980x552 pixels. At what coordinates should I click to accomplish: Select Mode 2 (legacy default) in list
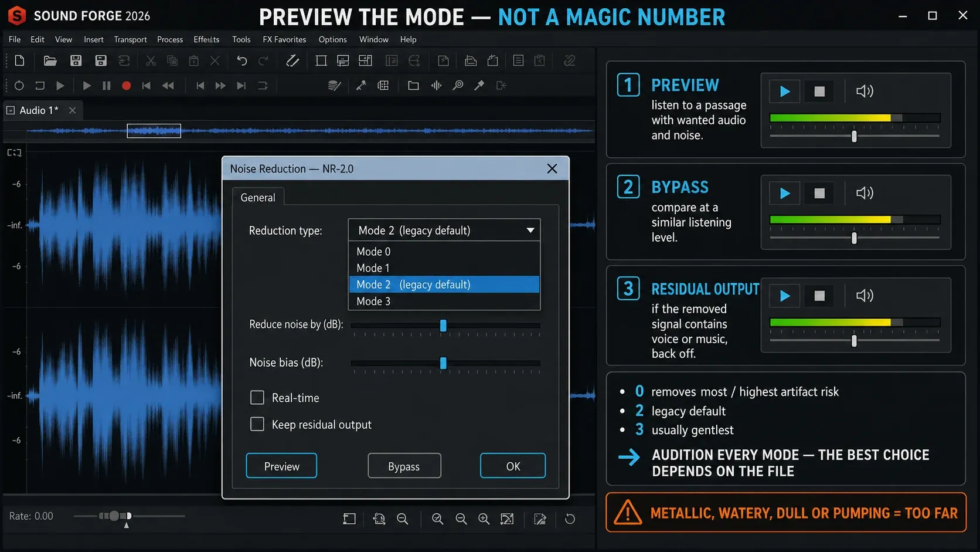pyautogui.click(x=444, y=285)
